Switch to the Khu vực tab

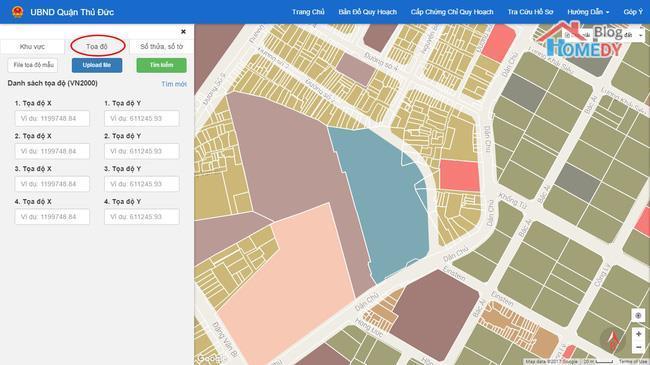(x=32, y=46)
